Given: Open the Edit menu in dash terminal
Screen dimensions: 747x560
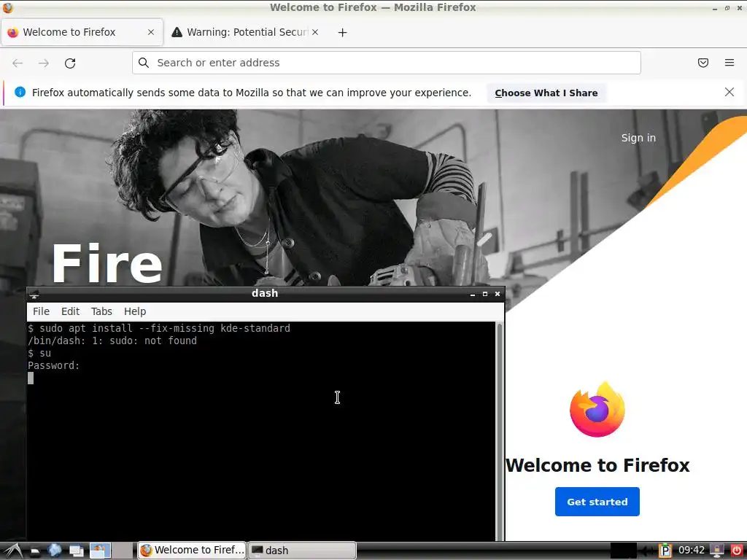Looking at the screenshot, I should [x=71, y=311].
